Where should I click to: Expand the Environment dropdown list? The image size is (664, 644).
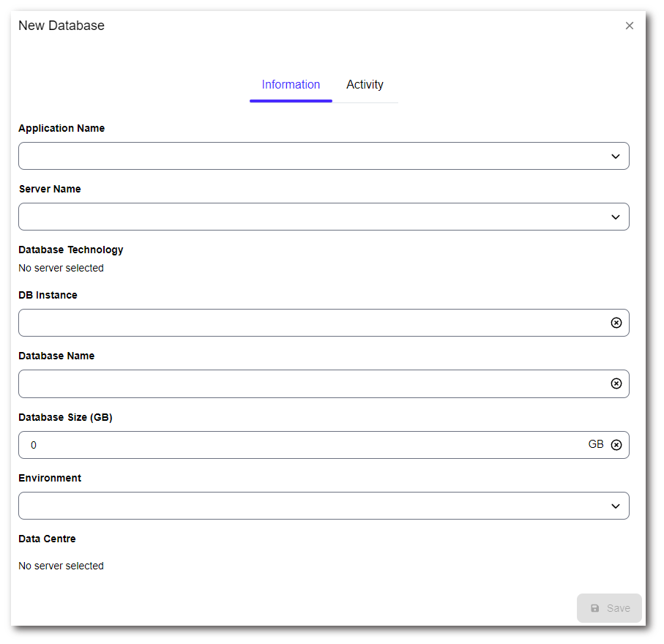(616, 506)
